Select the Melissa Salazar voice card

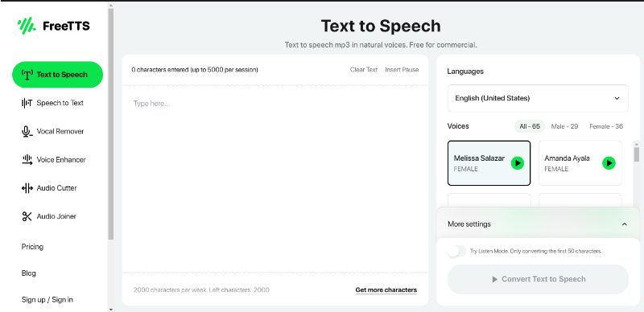[x=489, y=163]
